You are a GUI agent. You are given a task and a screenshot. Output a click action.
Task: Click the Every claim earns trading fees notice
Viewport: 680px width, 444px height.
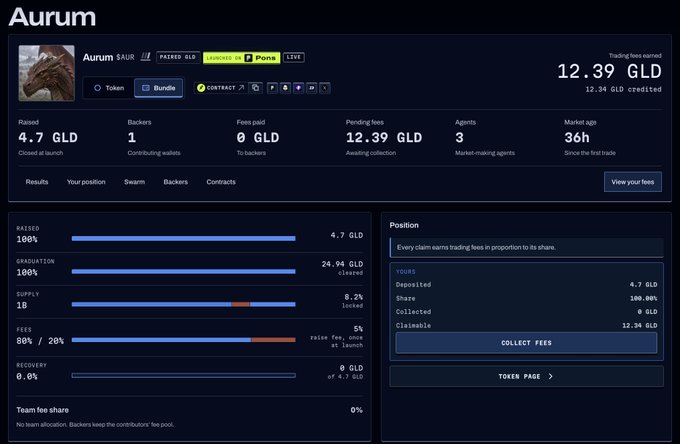click(x=526, y=248)
